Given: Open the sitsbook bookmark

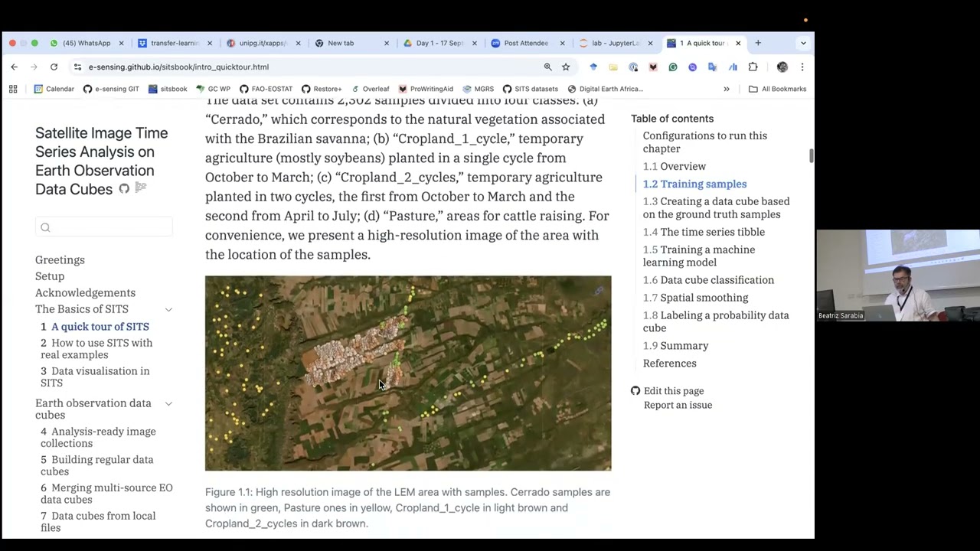Looking at the screenshot, I should 168,89.
